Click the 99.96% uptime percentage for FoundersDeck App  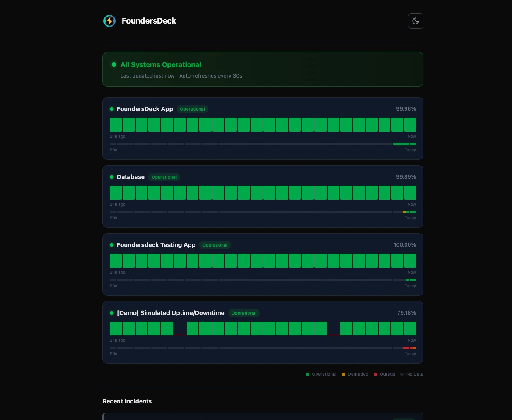[406, 109]
